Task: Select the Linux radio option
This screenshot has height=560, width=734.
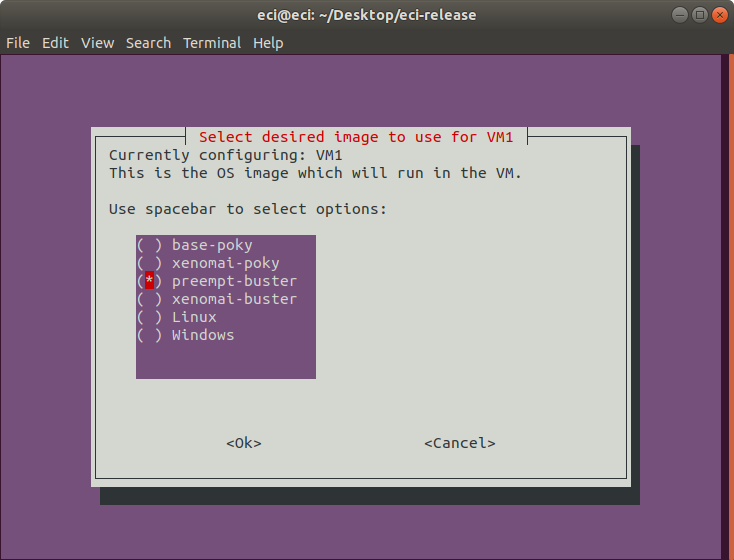Action: [x=177, y=317]
